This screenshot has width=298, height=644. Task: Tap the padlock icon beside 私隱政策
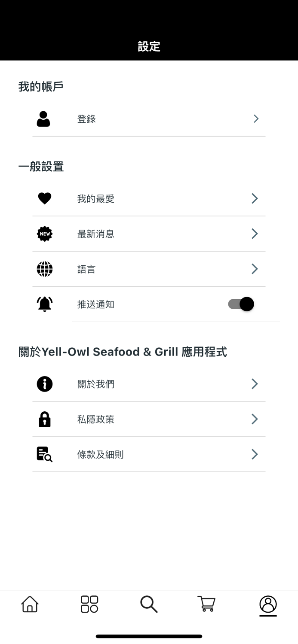(45, 419)
